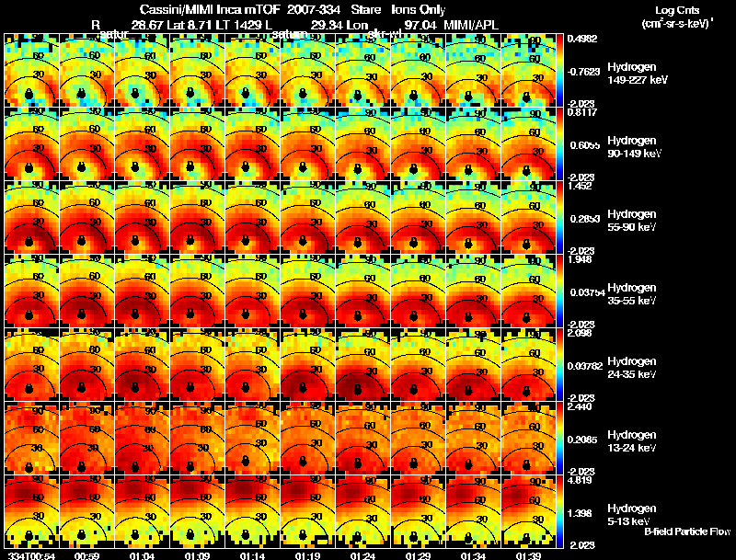Click the colorbar maximum value '2.440'
The image size is (736, 560).
(x=580, y=406)
